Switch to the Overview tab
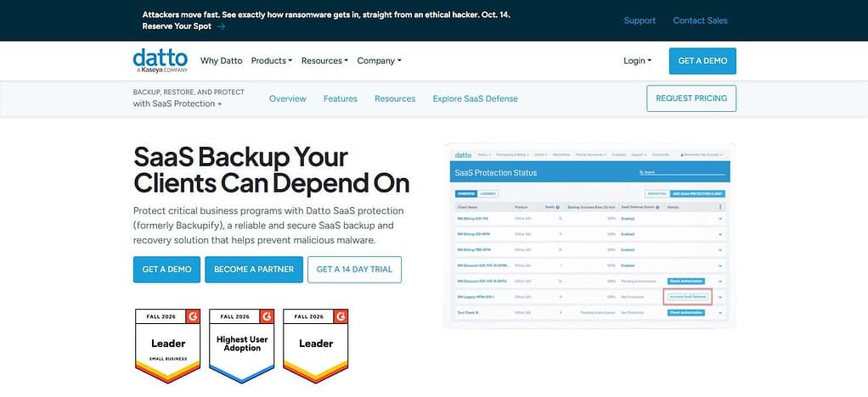868x397 pixels. [x=287, y=98]
